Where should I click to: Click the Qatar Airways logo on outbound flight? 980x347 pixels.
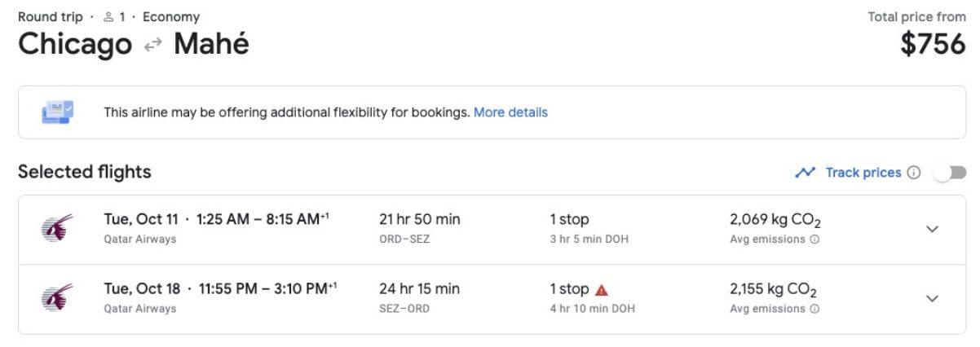pos(57,228)
